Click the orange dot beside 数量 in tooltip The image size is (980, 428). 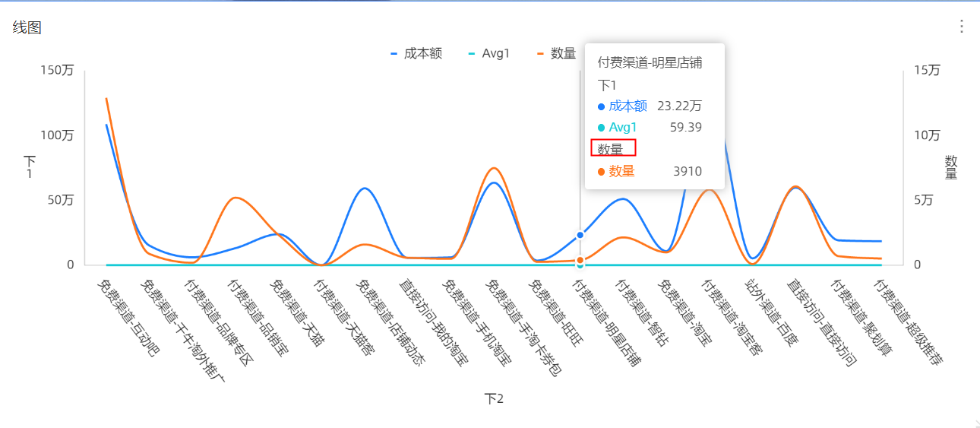[602, 172]
